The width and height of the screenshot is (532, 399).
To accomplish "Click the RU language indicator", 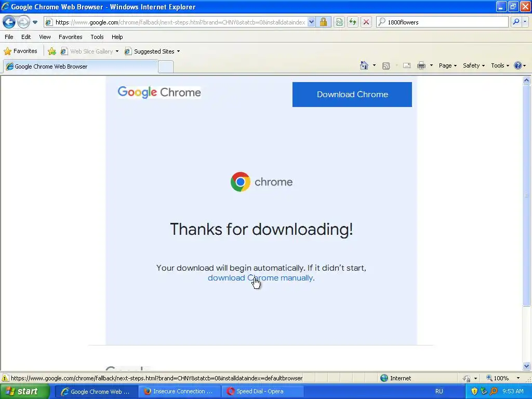I will [439, 392].
